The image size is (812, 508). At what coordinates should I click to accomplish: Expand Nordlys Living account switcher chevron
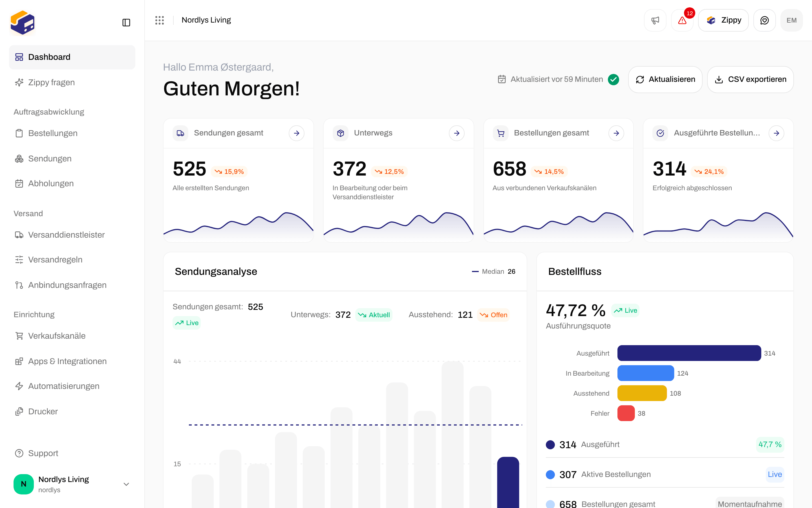[x=126, y=484]
